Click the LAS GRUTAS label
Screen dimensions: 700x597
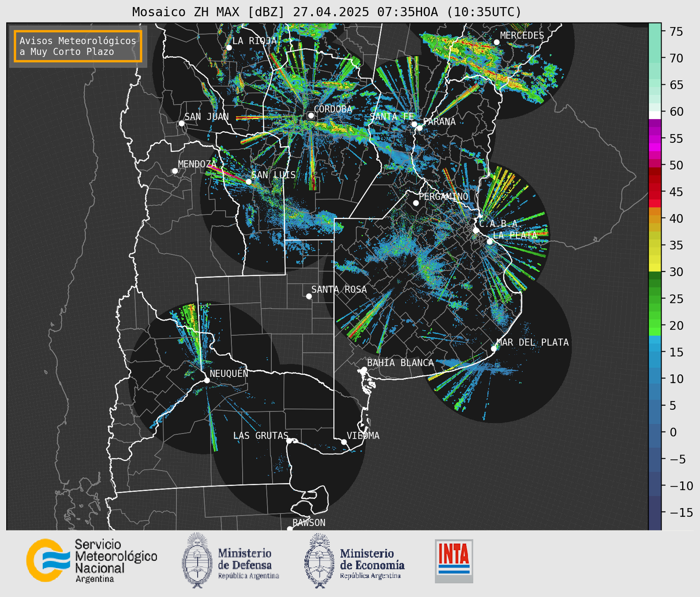click(261, 436)
